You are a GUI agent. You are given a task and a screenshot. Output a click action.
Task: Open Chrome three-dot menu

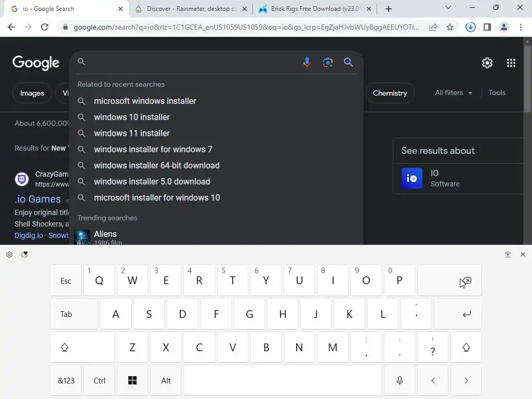[521, 27]
